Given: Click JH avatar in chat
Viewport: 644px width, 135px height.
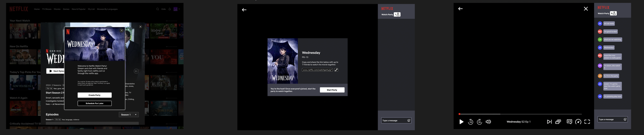Looking at the screenshot, I should pos(600,76).
